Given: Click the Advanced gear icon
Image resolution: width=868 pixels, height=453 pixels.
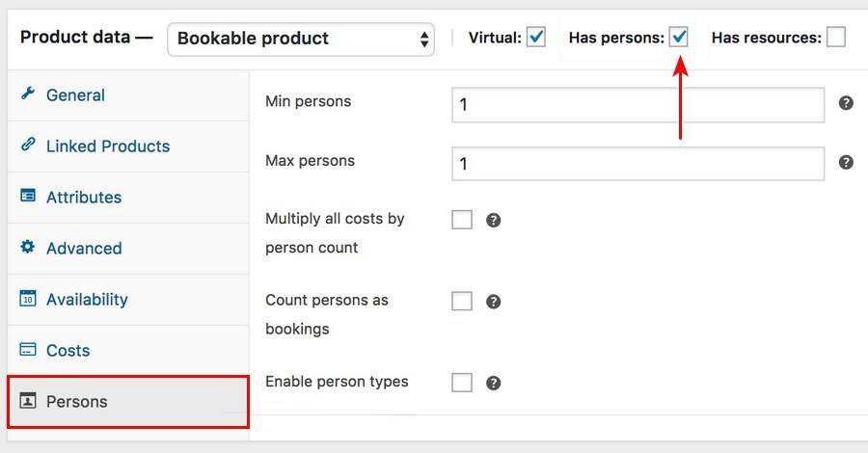Looking at the screenshot, I should click(x=28, y=247).
